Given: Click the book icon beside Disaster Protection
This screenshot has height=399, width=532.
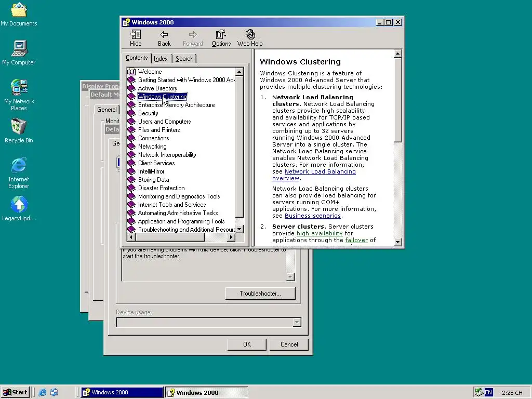Looking at the screenshot, I should click(131, 188).
